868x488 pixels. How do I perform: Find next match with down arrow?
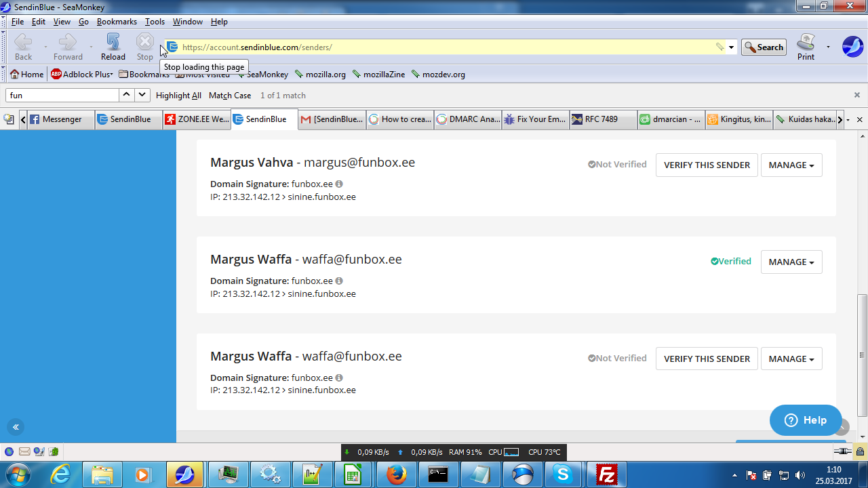(142, 96)
